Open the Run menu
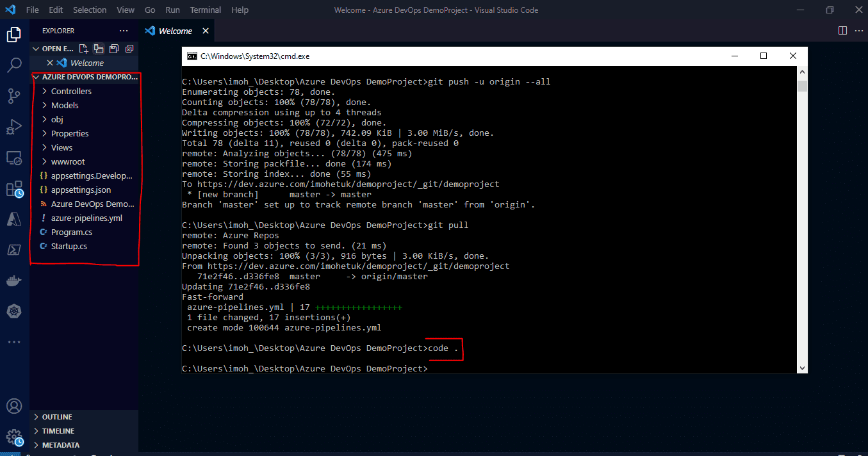This screenshot has width=868, height=456. coord(172,10)
